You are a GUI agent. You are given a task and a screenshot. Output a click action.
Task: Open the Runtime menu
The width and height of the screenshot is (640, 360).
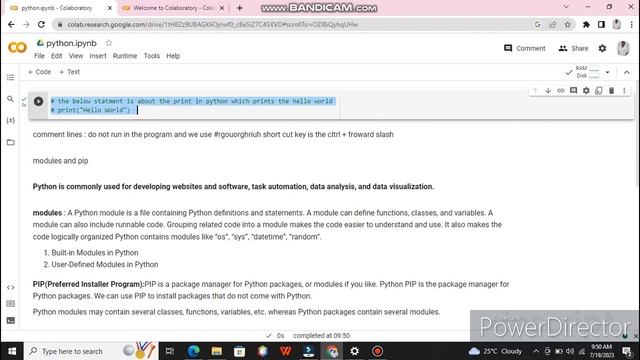125,56
